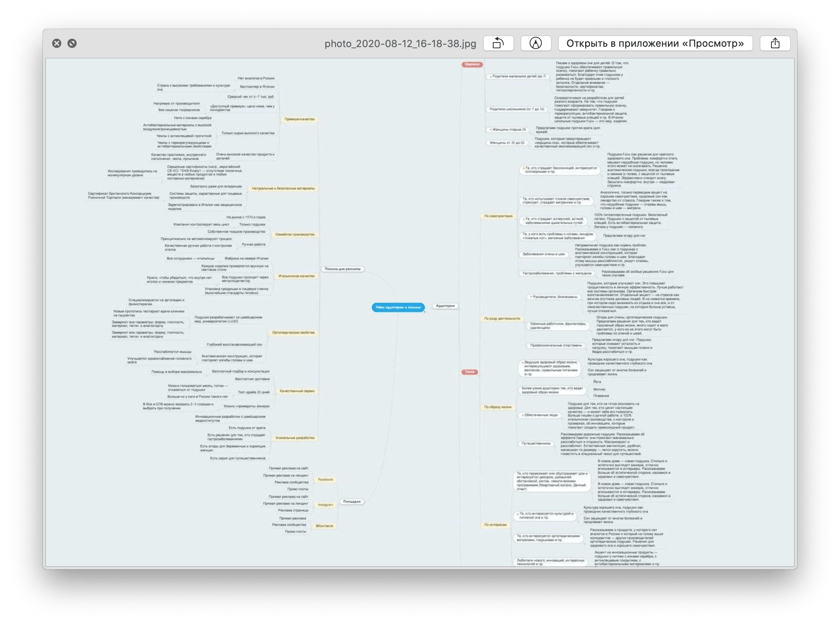Click the yellow 'Премиум-качество' node

coord(299,119)
